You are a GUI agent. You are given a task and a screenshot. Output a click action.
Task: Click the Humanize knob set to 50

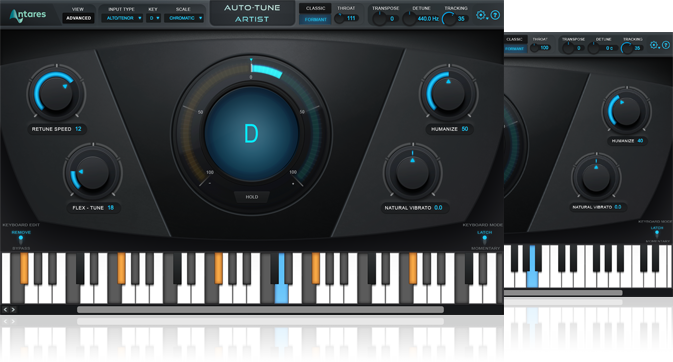coord(449,93)
